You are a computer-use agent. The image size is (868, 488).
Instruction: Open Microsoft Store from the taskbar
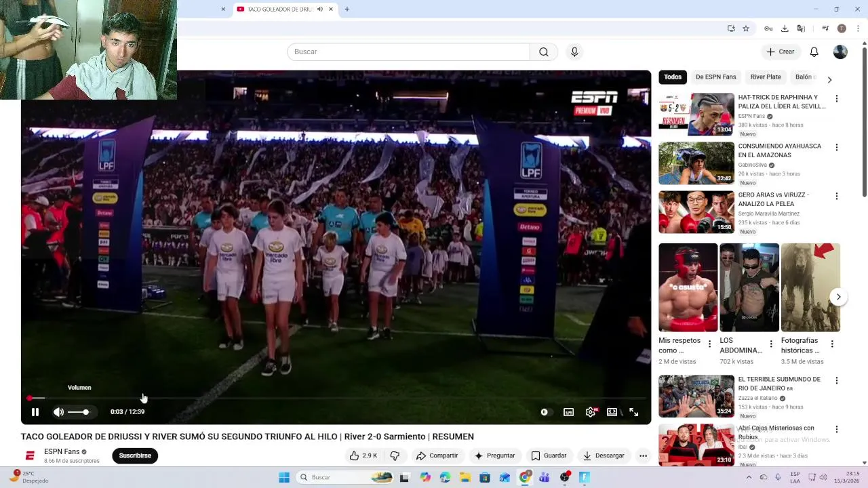pyautogui.click(x=485, y=477)
